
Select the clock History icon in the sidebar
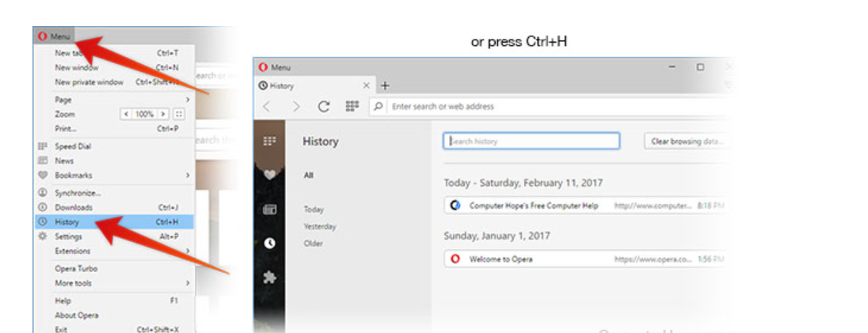pos(269,244)
